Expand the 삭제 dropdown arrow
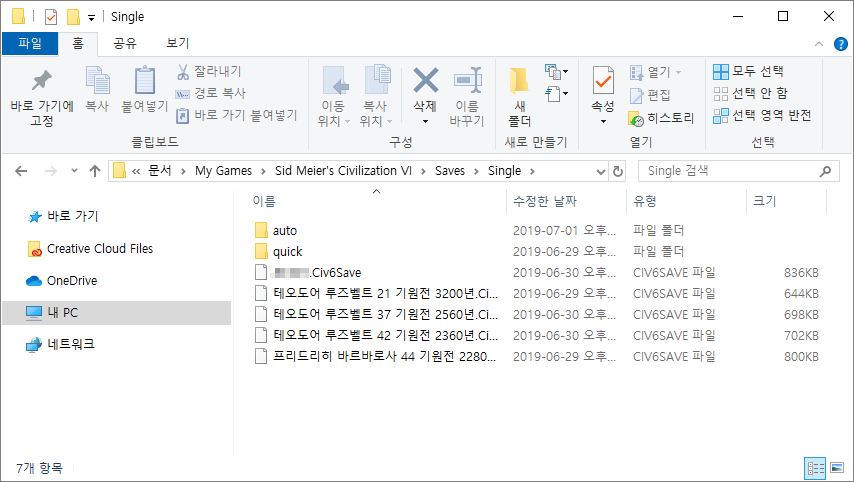Screen dimensions: 854x482 [425, 121]
